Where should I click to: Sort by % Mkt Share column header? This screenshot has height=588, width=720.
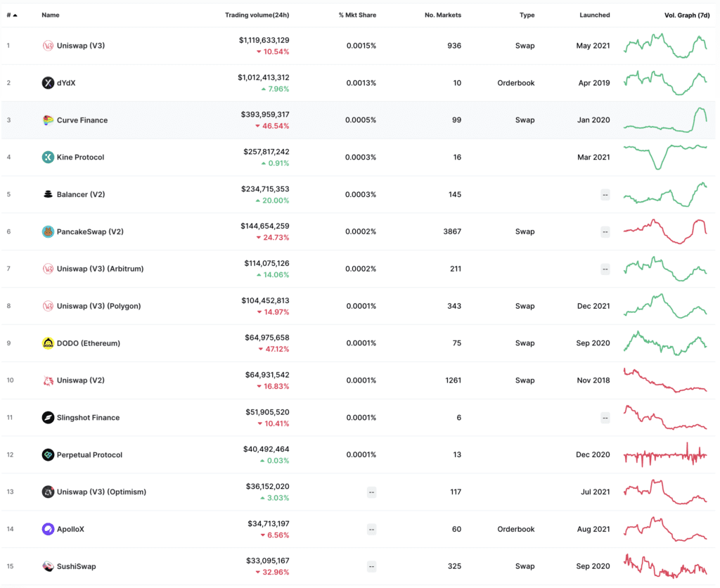(357, 15)
